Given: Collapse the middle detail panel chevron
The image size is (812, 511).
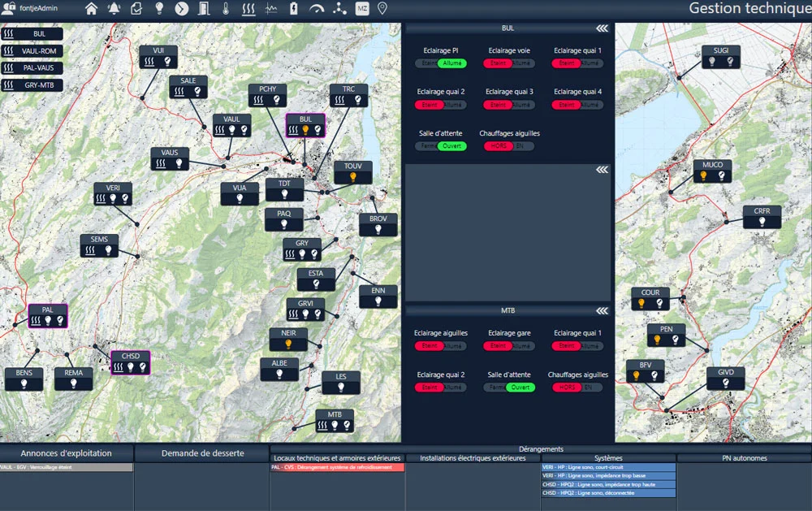Looking at the screenshot, I should pos(601,169).
